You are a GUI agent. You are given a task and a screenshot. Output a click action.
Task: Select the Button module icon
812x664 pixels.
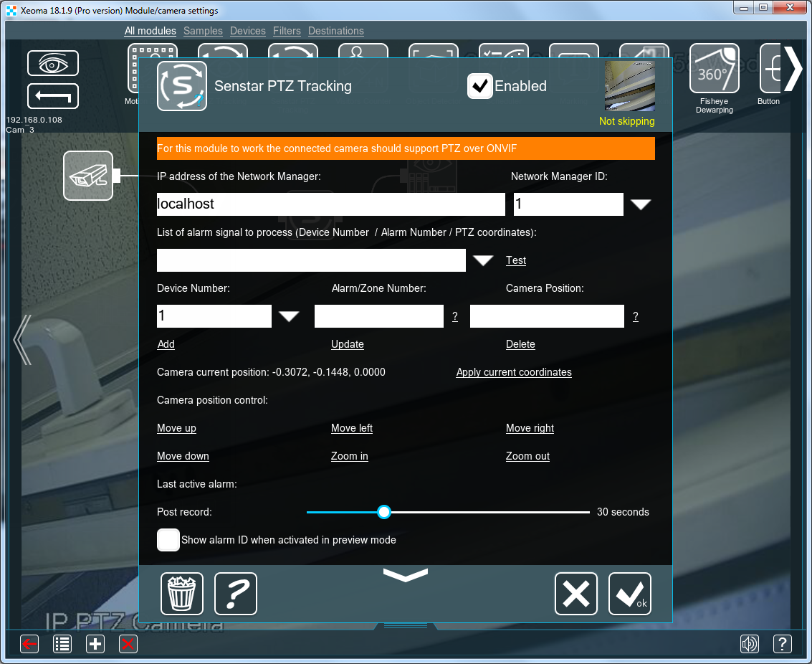(x=770, y=68)
